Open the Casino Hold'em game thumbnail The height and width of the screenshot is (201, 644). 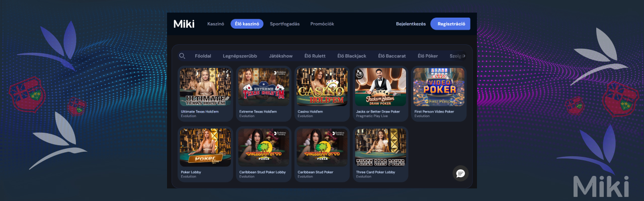322,87
